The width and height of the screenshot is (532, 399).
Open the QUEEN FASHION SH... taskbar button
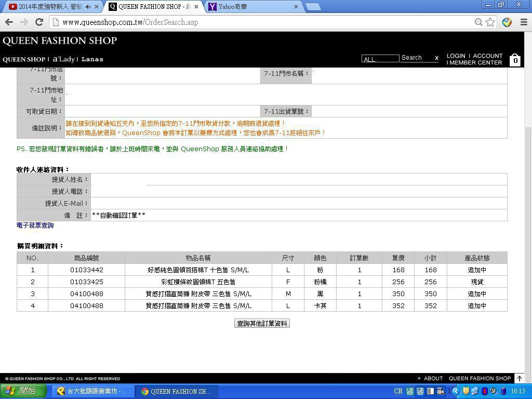[176, 391]
